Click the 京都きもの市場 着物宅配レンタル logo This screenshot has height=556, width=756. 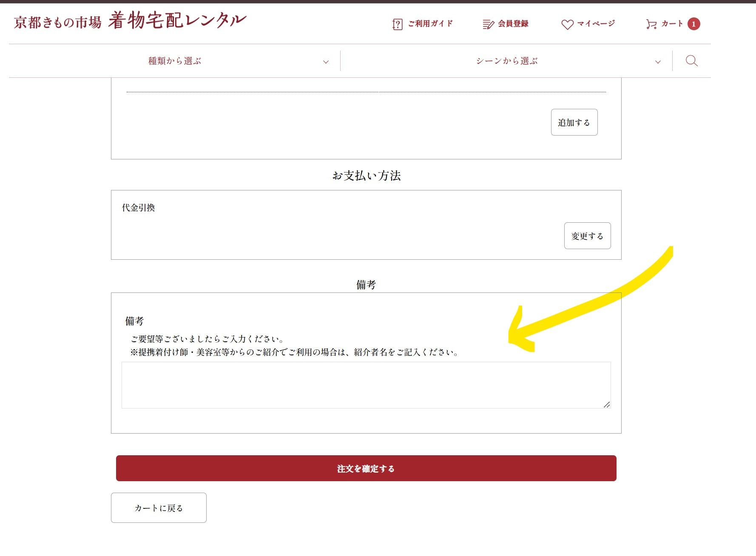[x=130, y=21]
